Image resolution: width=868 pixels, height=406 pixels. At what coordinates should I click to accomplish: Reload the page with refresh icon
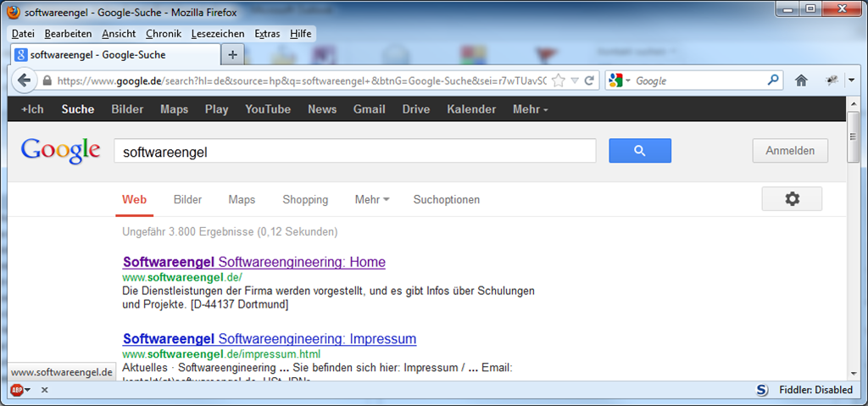(x=589, y=81)
